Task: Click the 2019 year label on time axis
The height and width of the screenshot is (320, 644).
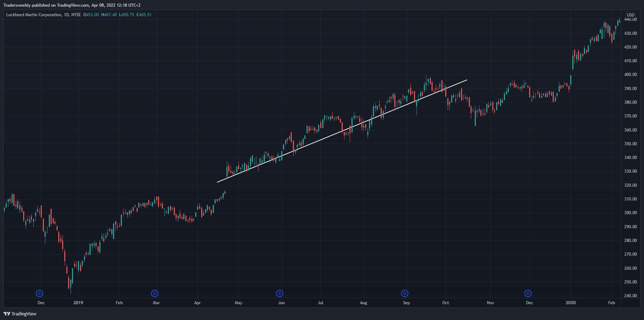Action: click(78, 303)
